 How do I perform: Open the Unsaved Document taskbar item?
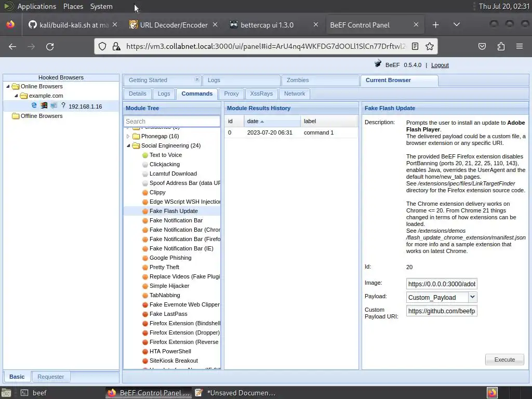[235, 393]
